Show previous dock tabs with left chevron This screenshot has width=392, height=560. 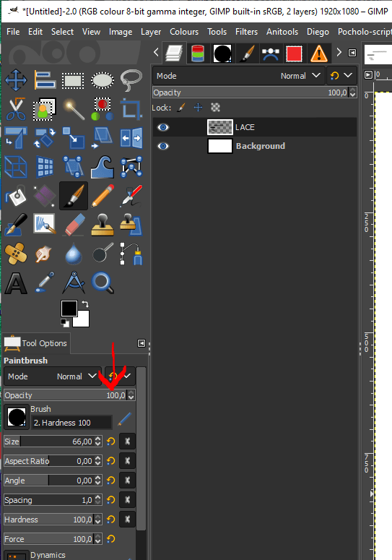pos(156,53)
